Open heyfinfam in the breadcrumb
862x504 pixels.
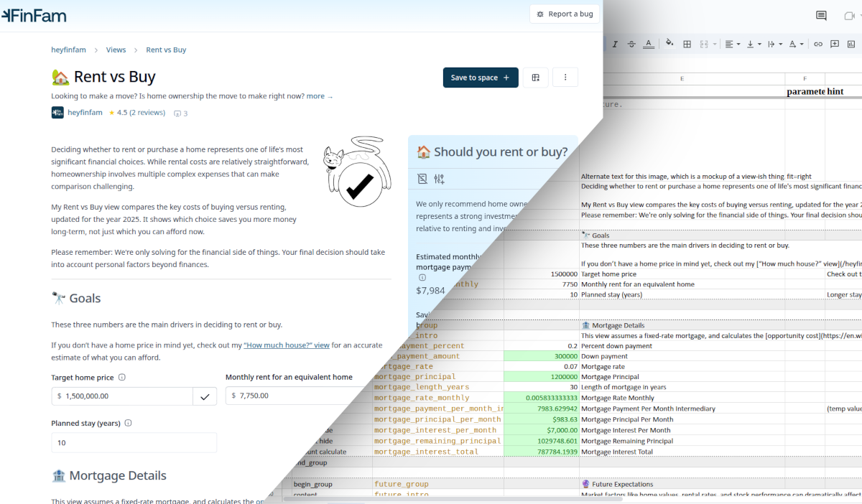[68, 50]
